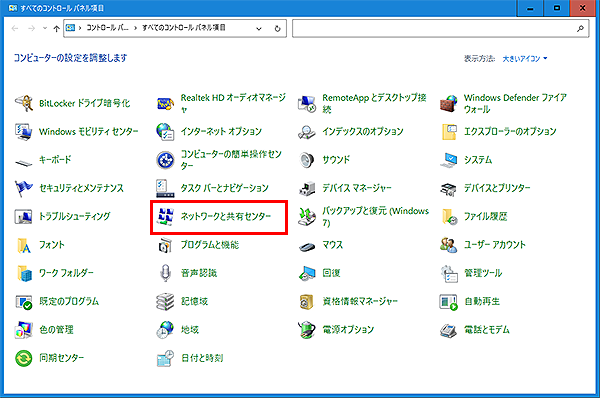Open the システム monitor icon
The image size is (600, 398).
448,160
